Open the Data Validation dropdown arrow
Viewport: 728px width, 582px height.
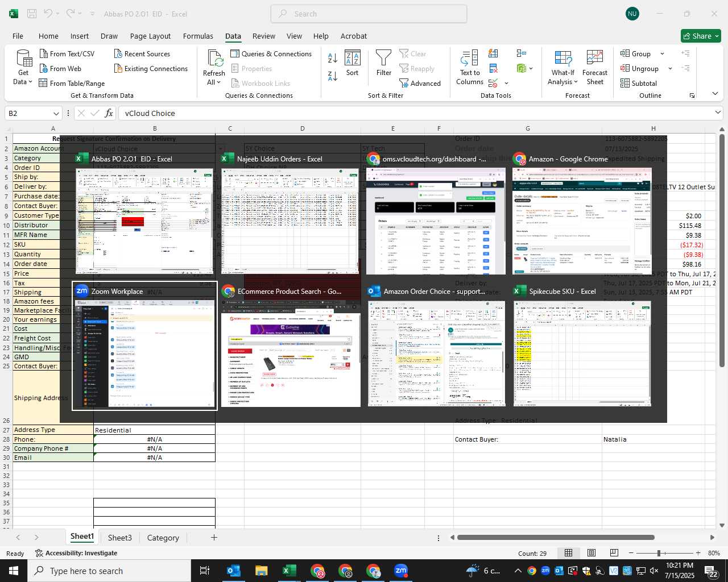506,84
